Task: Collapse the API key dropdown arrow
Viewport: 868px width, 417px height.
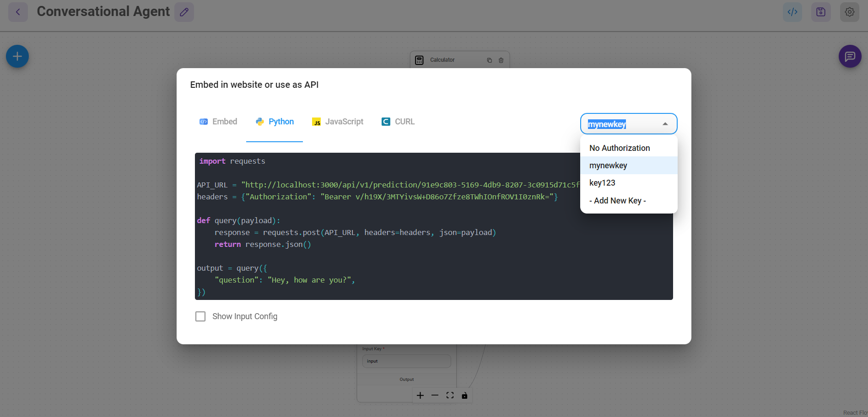Action: (665, 124)
